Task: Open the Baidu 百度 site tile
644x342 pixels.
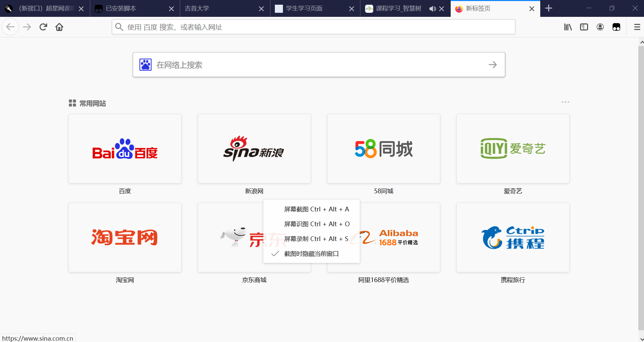Action: pos(125,149)
